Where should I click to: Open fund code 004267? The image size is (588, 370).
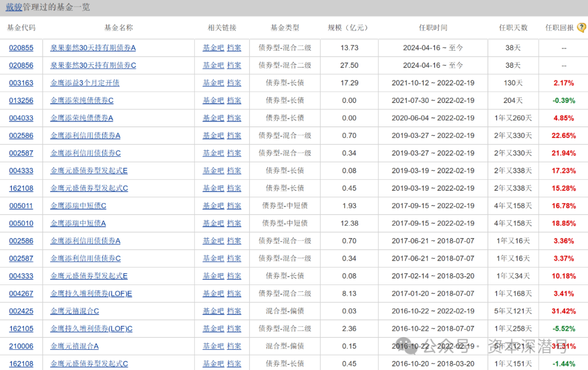[21, 294]
